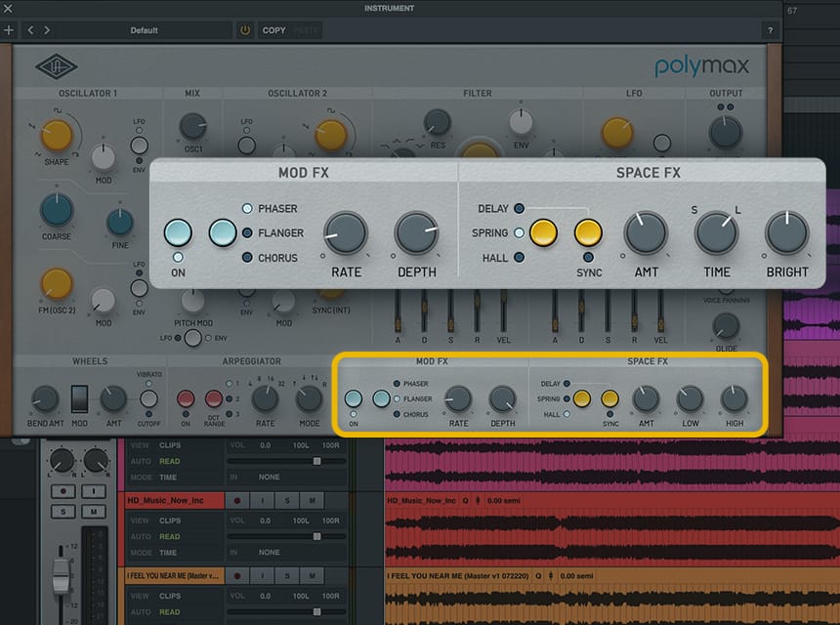Click the channel strip record-arm button
The width and height of the screenshot is (840, 625).
pyautogui.click(x=63, y=491)
